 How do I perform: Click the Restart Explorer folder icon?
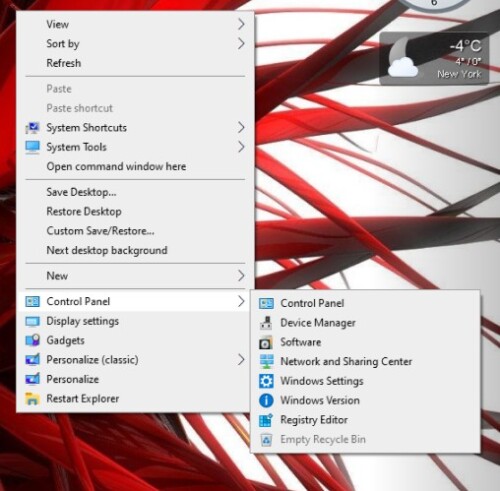click(32, 399)
